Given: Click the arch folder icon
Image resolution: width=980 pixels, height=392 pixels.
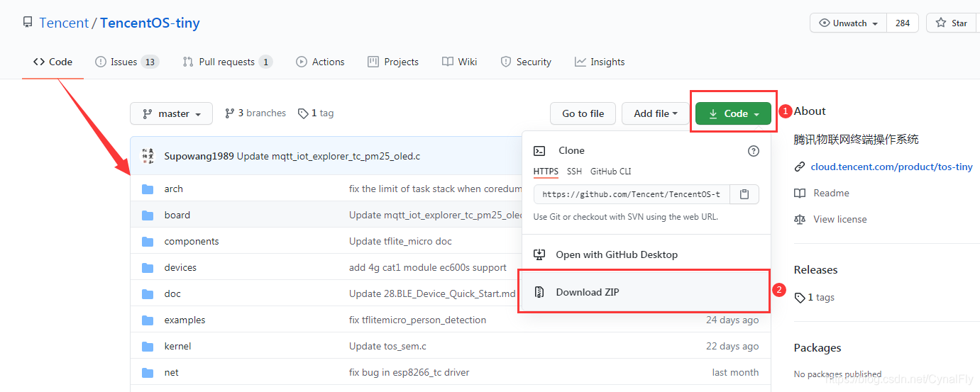Looking at the screenshot, I should tap(148, 189).
